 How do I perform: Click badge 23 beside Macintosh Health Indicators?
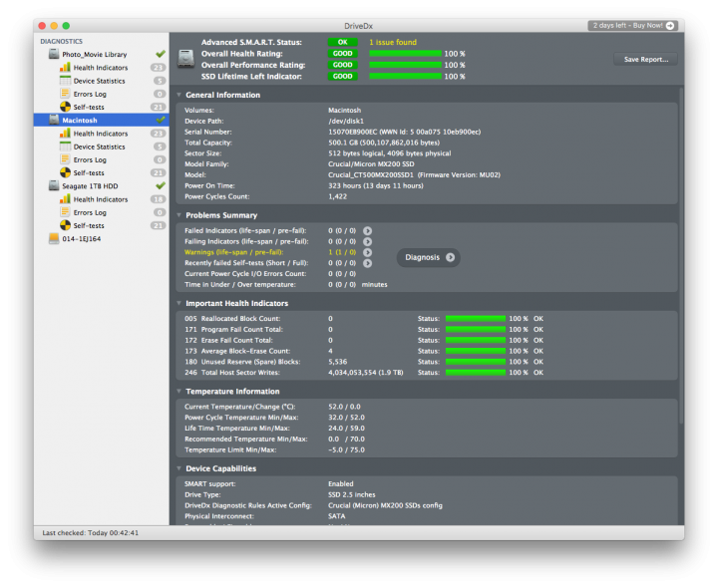click(x=158, y=134)
